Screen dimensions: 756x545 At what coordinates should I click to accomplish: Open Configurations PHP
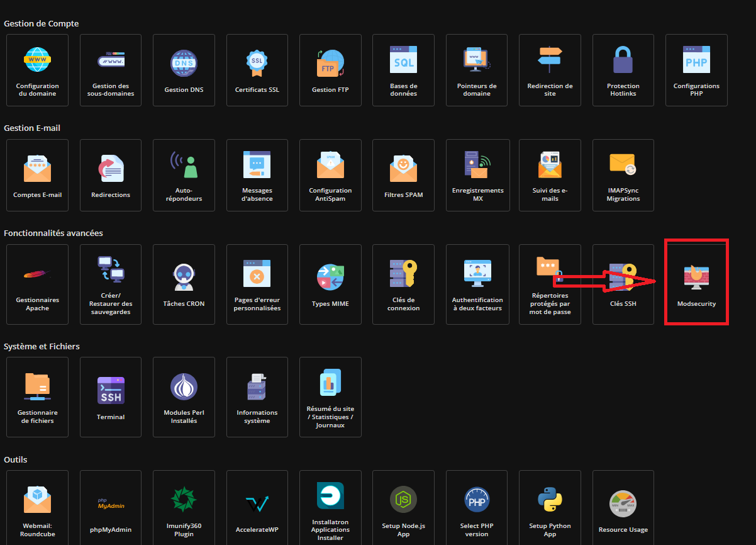(696, 70)
